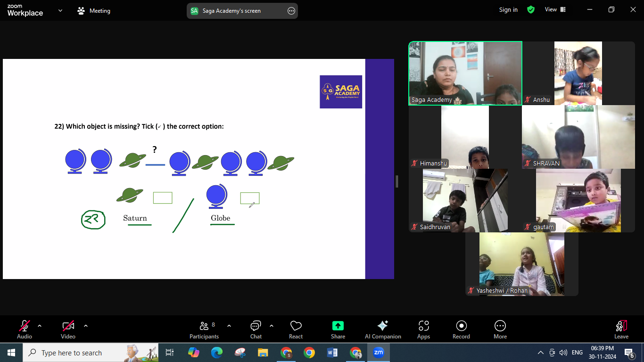Screen dimensions: 644x362
Task: Select Saidhruvan's video tile
Action: pyautogui.click(x=465, y=200)
